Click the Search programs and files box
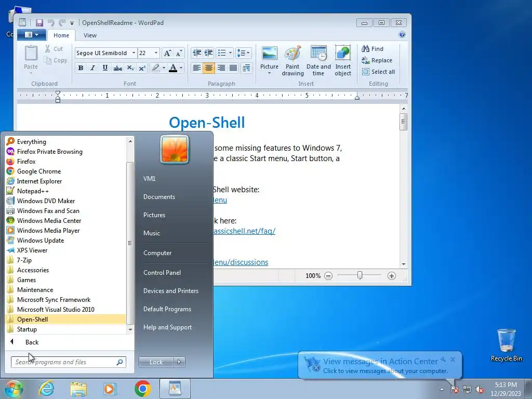532x399 pixels. pyautogui.click(x=68, y=362)
